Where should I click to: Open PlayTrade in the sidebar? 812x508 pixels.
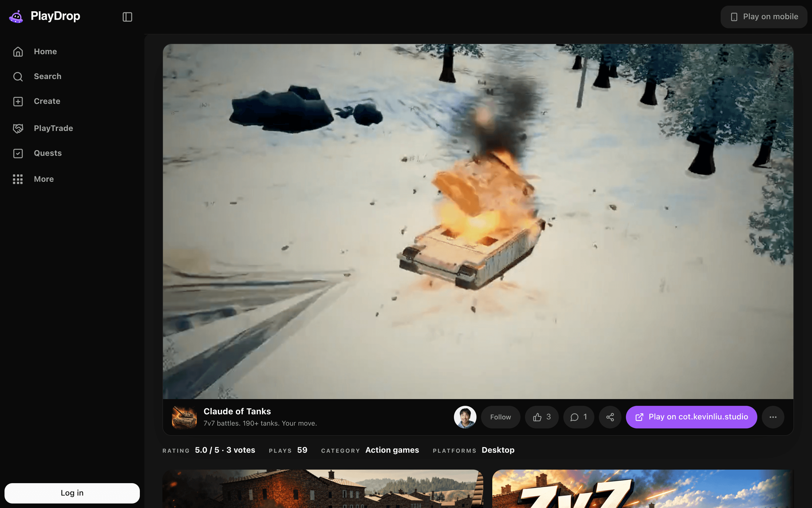[72, 128]
